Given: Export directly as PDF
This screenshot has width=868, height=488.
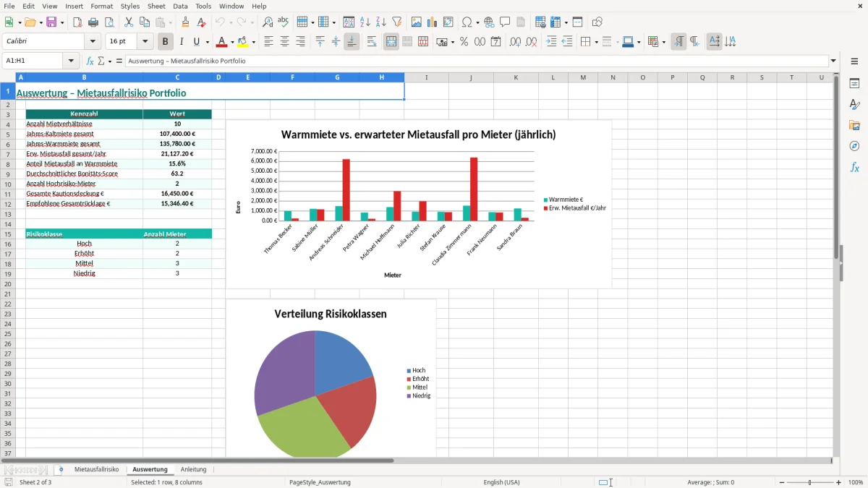Looking at the screenshot, I should tap(77, 22).
